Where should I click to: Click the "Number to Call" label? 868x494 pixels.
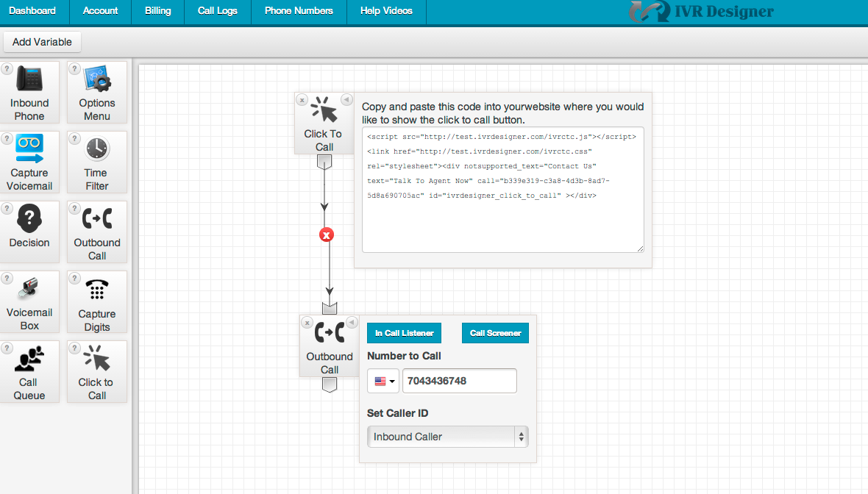[x=404, y=356]
